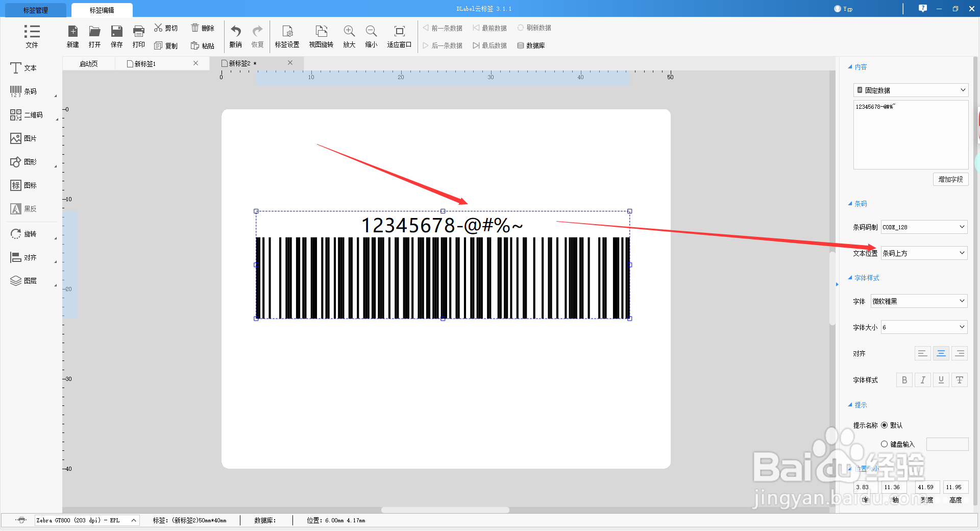Save the label with 保存
Viewport: 980px width, 531px height.
pyautogui.click(x=117, y=36)
